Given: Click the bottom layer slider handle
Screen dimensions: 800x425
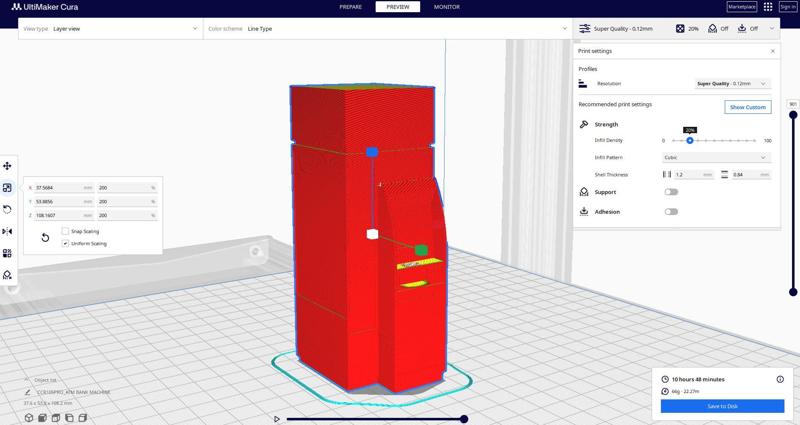Looking at the screenshot, I should point(793,292).
